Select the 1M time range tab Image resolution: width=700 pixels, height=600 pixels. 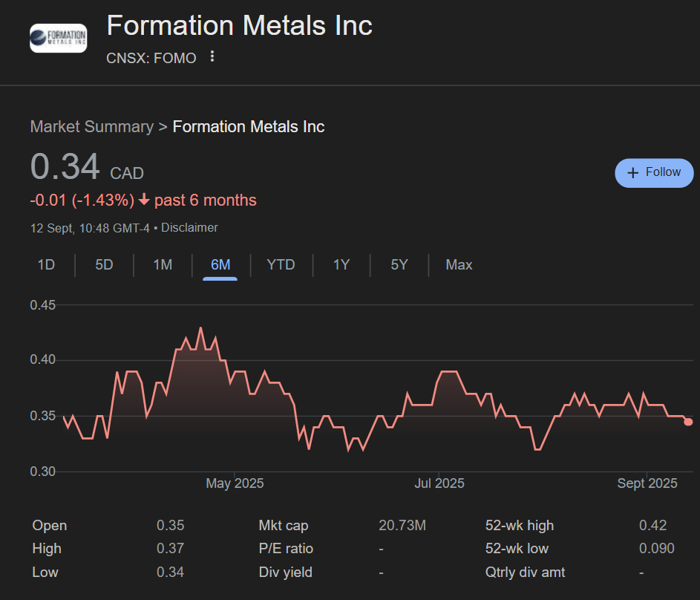pos(163,265)
